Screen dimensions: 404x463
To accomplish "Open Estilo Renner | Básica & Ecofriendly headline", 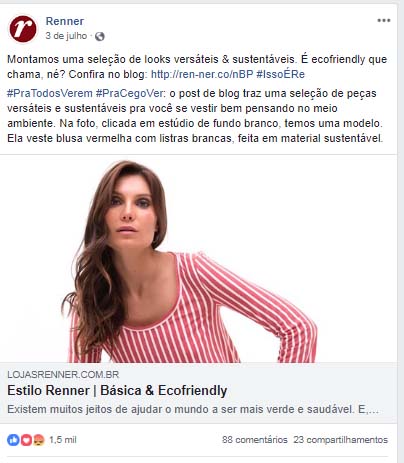I will [117, 391].
